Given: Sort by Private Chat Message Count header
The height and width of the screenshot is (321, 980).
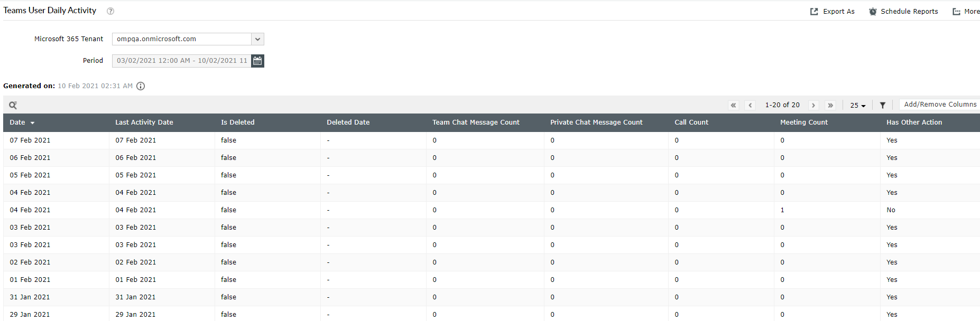Looking at the screenshot, I should coord(596,122).
